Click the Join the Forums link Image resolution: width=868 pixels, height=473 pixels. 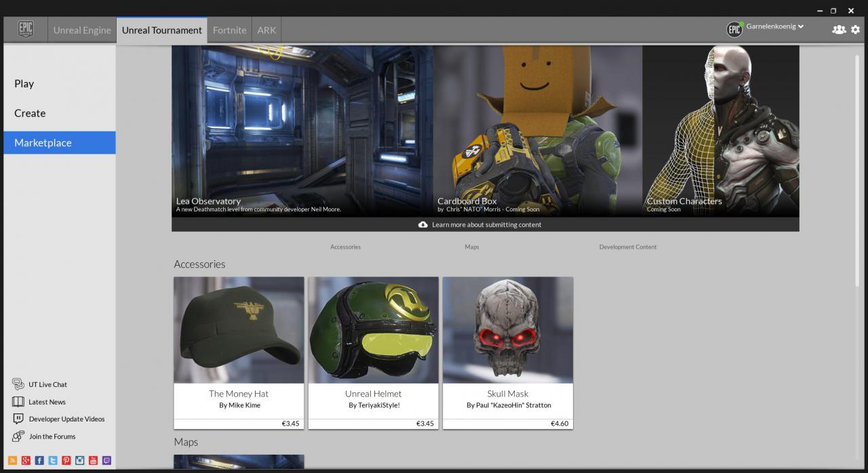52,436
